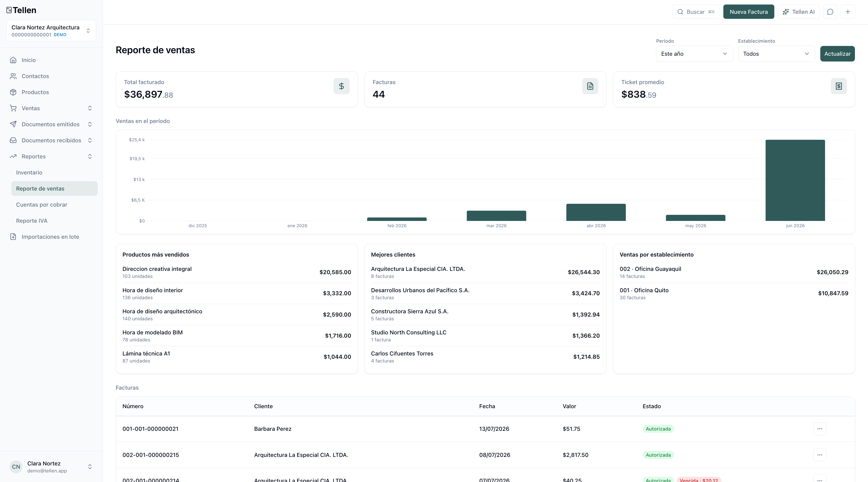Click the Importaciones en lote file icon
Screen dimensions: 868x482
(x=13, y=237)
